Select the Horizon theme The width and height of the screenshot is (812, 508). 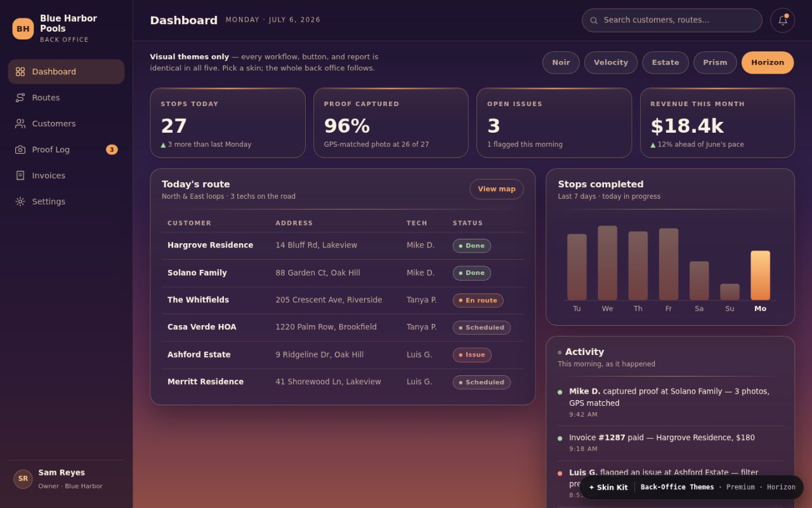(x=768, y=63)
